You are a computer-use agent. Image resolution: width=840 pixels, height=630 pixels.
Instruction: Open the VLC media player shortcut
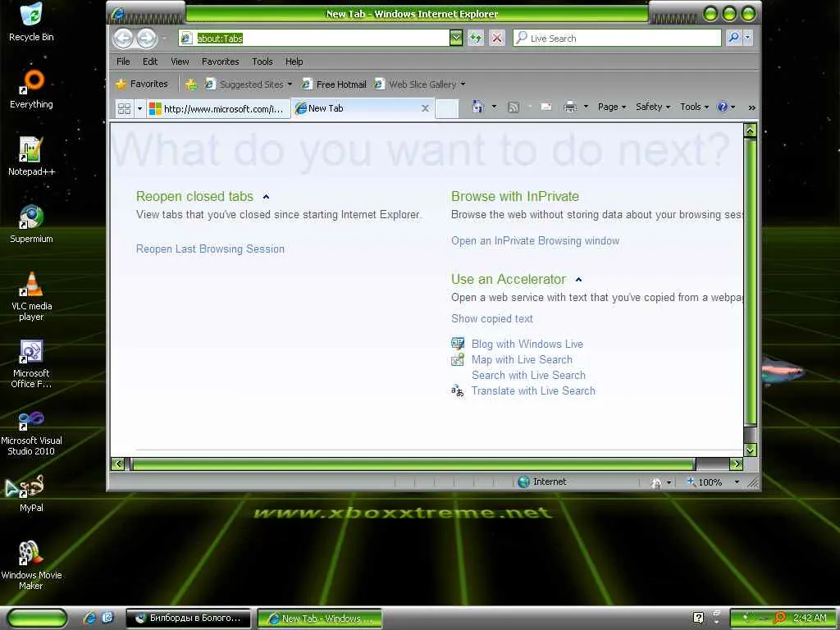click(31, 295)
